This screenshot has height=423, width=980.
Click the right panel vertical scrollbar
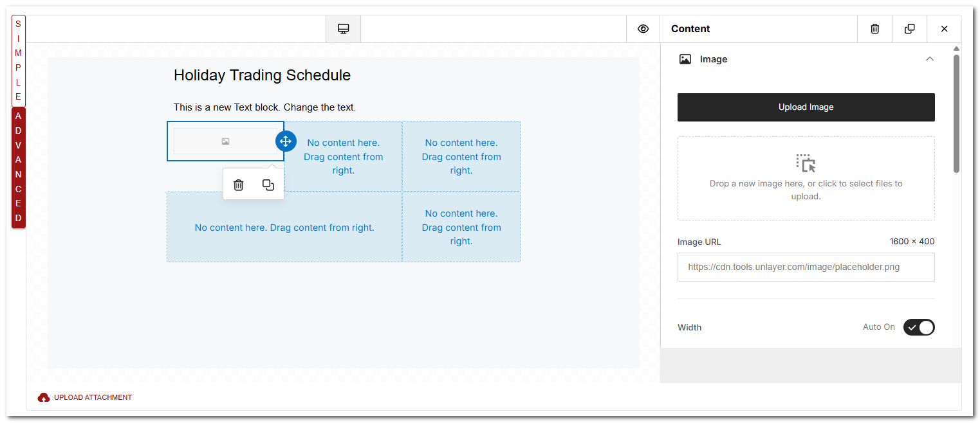956,113
